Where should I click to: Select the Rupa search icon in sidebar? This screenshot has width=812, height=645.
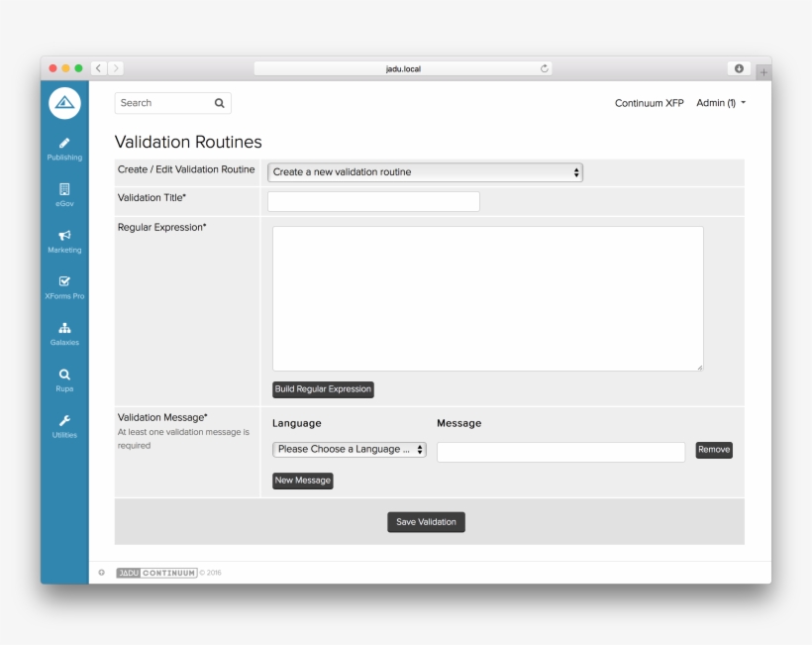tap(63, 379)
